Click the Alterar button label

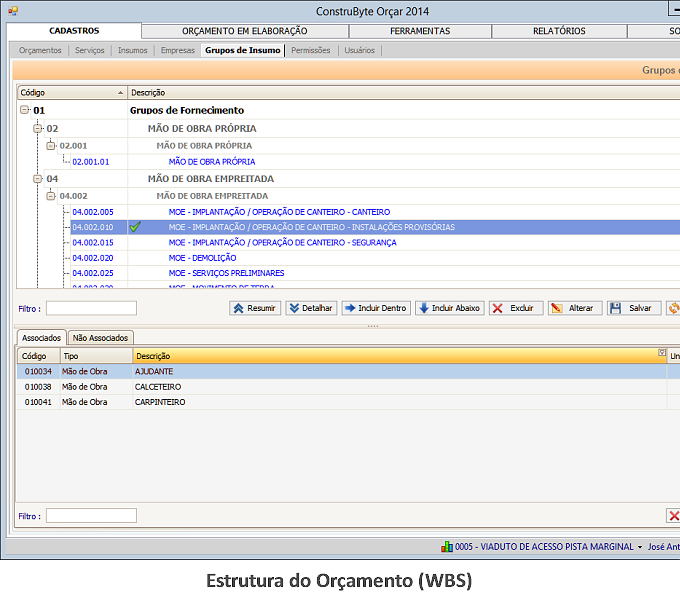[x=581, y=308]
